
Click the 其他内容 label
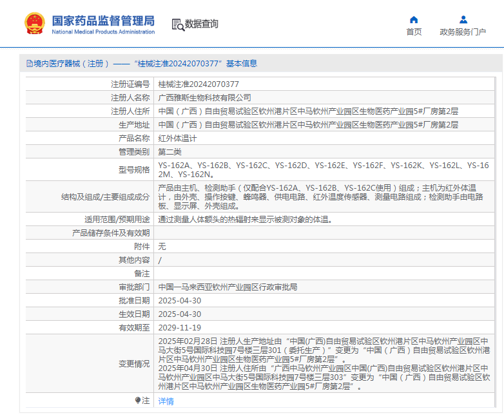[134, 260]
